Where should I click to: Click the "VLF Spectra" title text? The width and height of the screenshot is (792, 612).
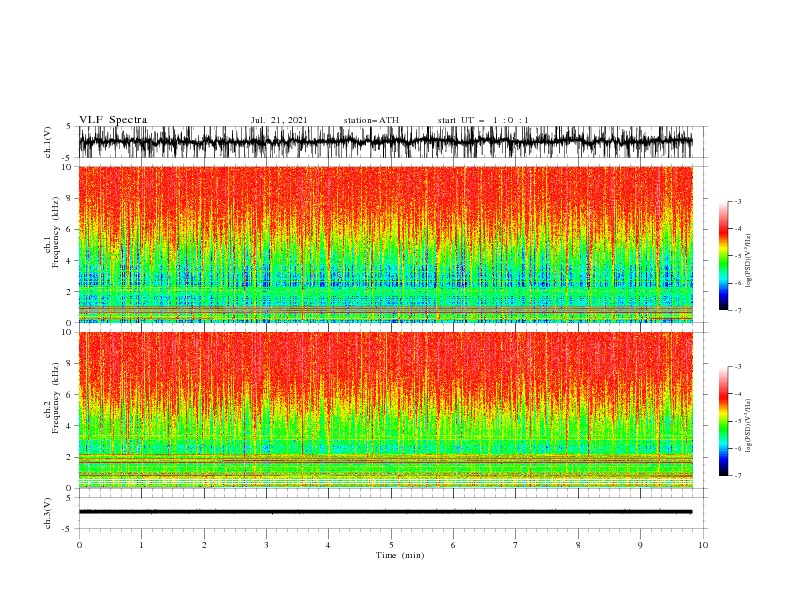point(113,120)
